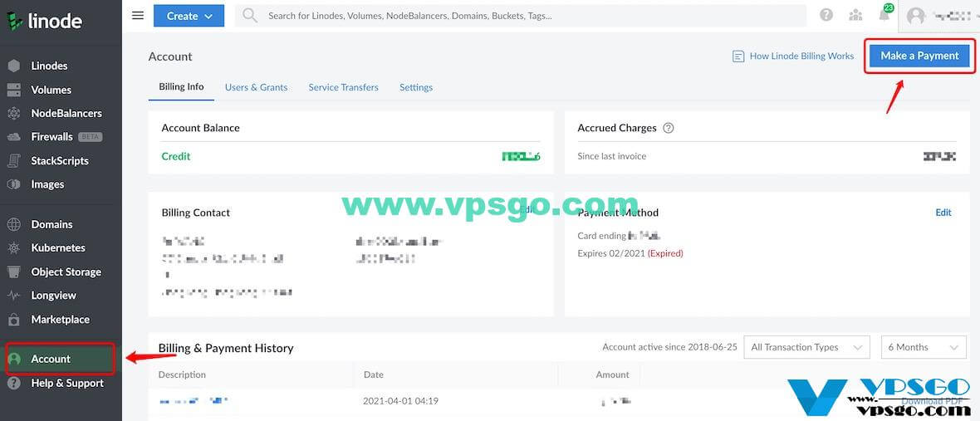Image resolution: width=980 pixels, height=421 pixels.
Task: Click the Object Storage bucket icon
Action: [14, 272]
